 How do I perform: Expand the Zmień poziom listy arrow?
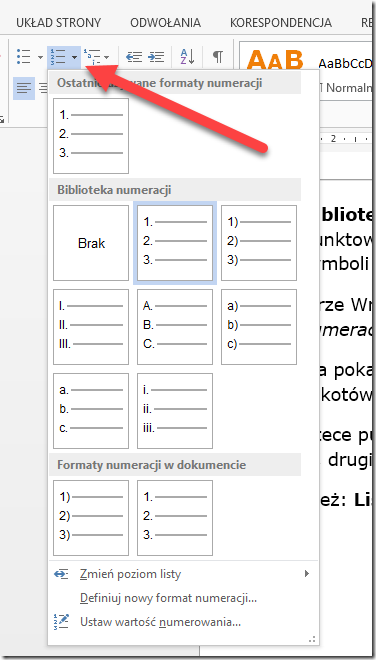coord(307,573)
